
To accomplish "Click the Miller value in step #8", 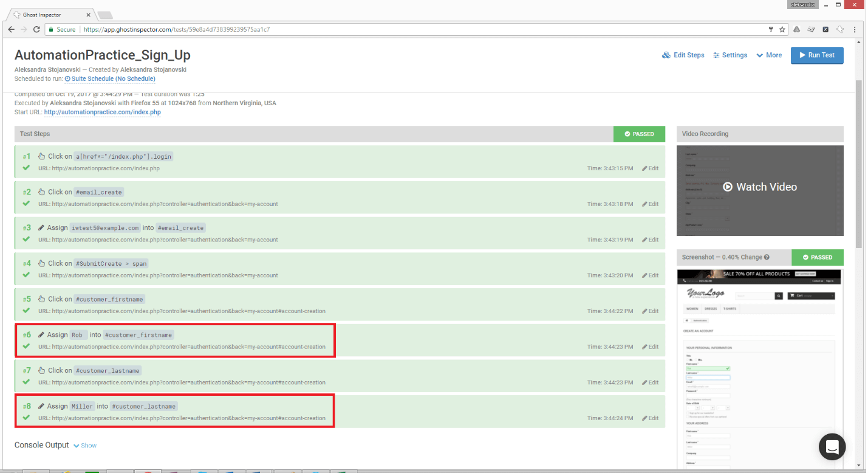I will [x=82, y=406].
